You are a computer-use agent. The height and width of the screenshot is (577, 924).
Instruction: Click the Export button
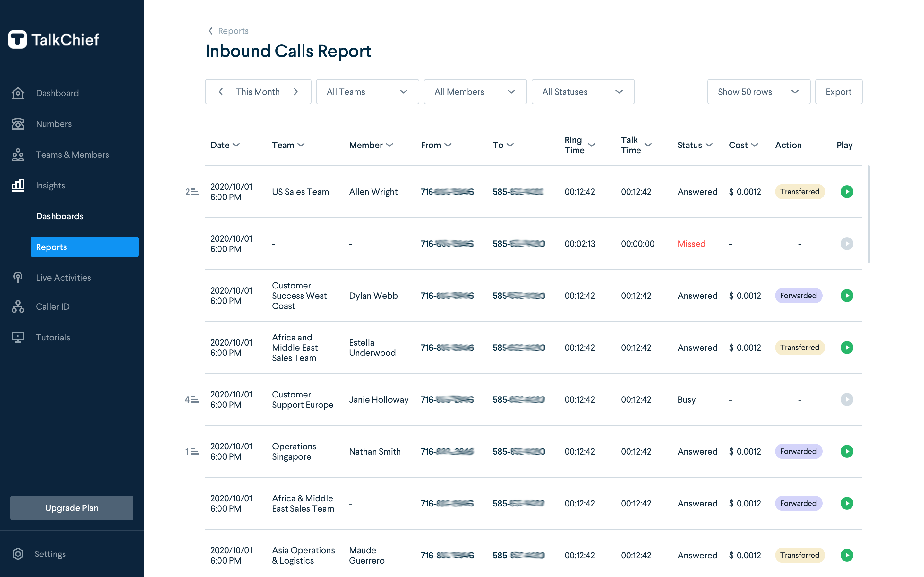(x=838, y=92)
